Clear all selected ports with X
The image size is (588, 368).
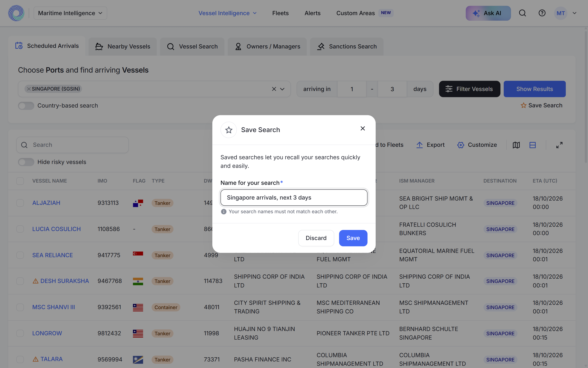[274, 89]
